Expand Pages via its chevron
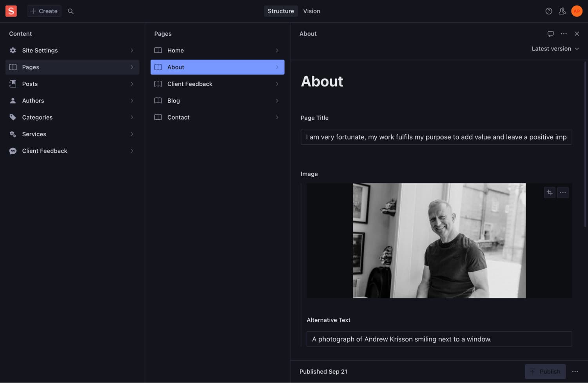The width and height of the screenshot is (588, 383). (132, 67)
